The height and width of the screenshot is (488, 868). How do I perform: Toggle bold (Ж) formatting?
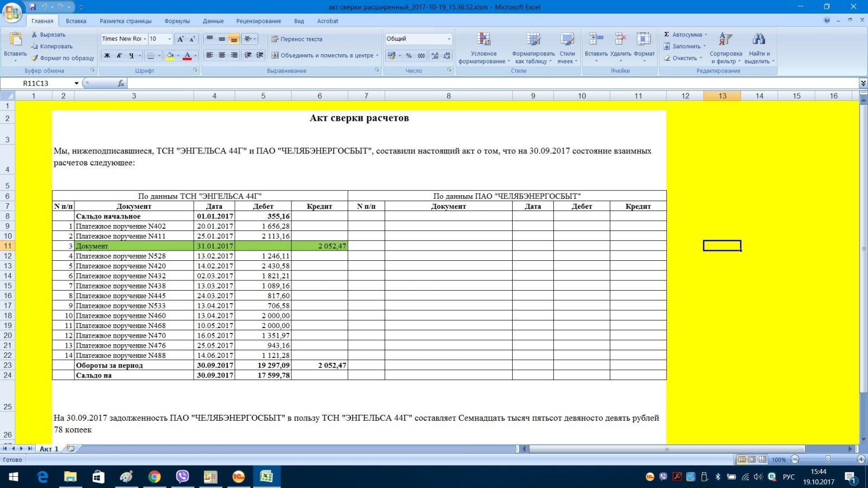point(107,55)
